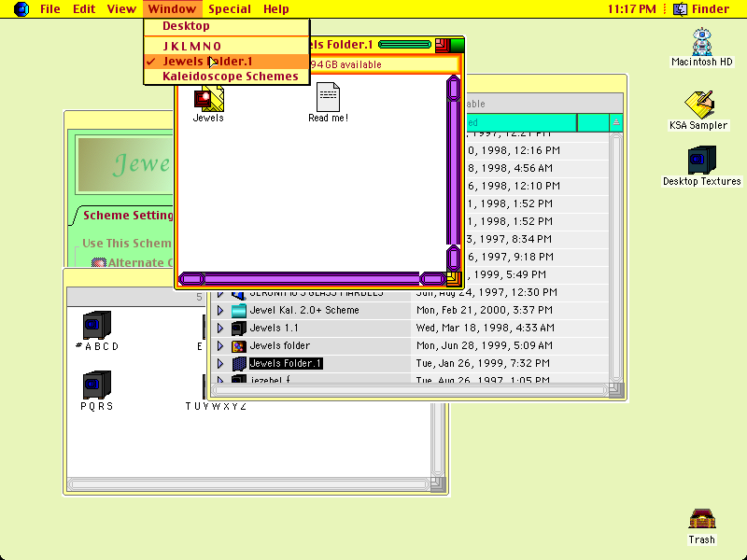Click the horizontal scrollbar of Jewels Folder.1 window
747x560 pixels.
312,279
